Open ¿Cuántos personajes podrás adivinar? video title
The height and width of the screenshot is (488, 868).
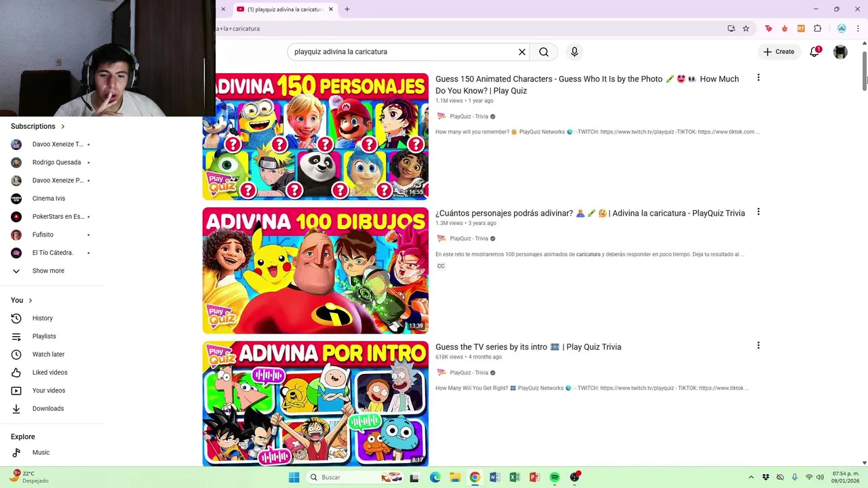pos(590,213)
